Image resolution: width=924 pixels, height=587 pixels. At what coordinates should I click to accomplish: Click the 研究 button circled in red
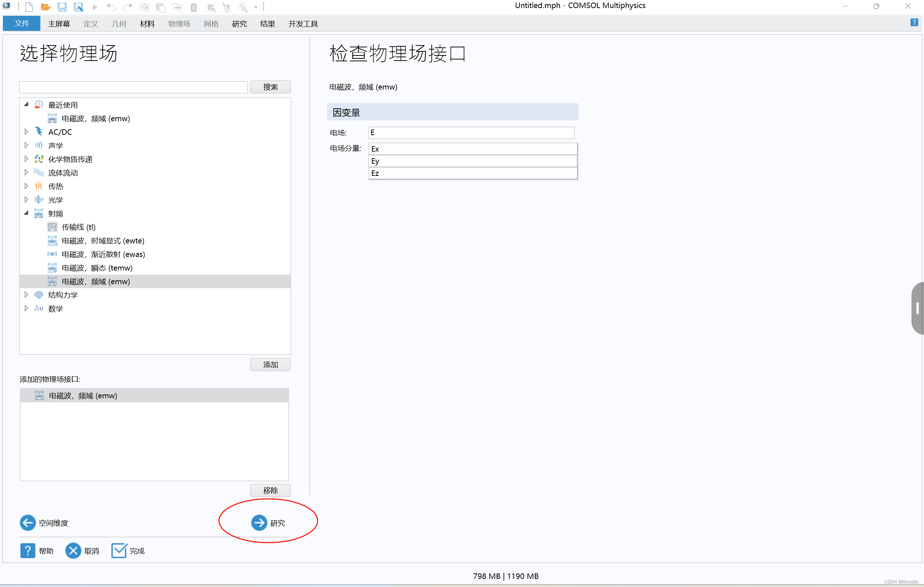269,522
